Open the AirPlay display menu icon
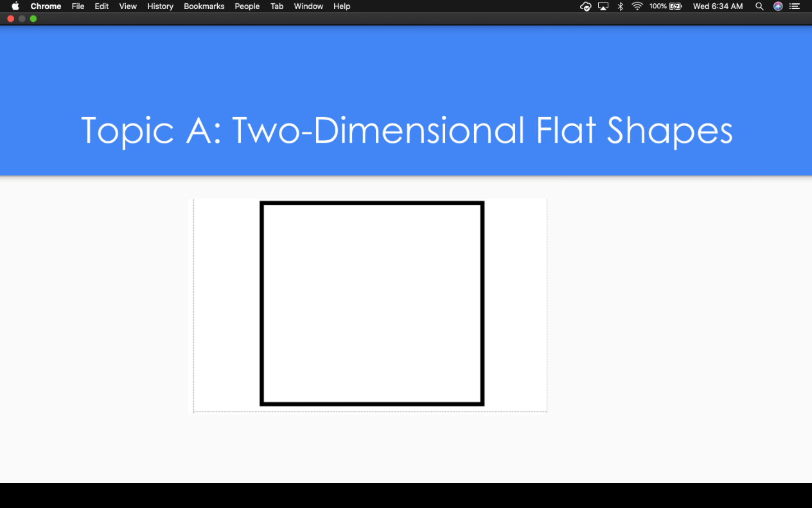 603,6
